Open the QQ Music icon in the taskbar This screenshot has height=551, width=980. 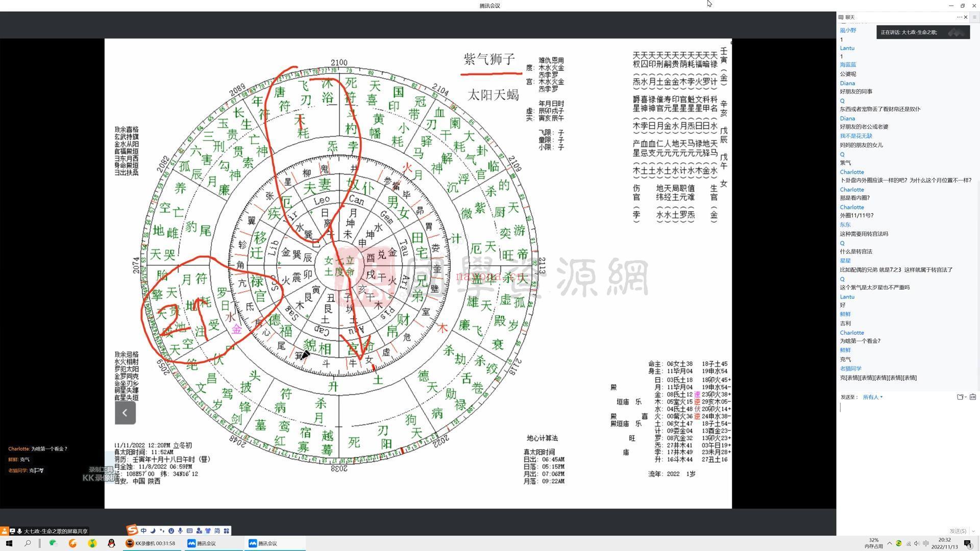coord(92,543)
